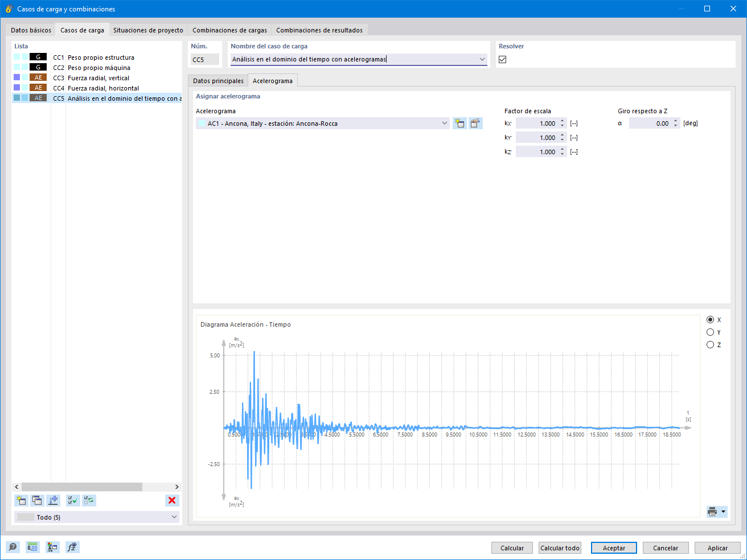
Task: Click the Cancelar button
Action: [x=666, y=548]
